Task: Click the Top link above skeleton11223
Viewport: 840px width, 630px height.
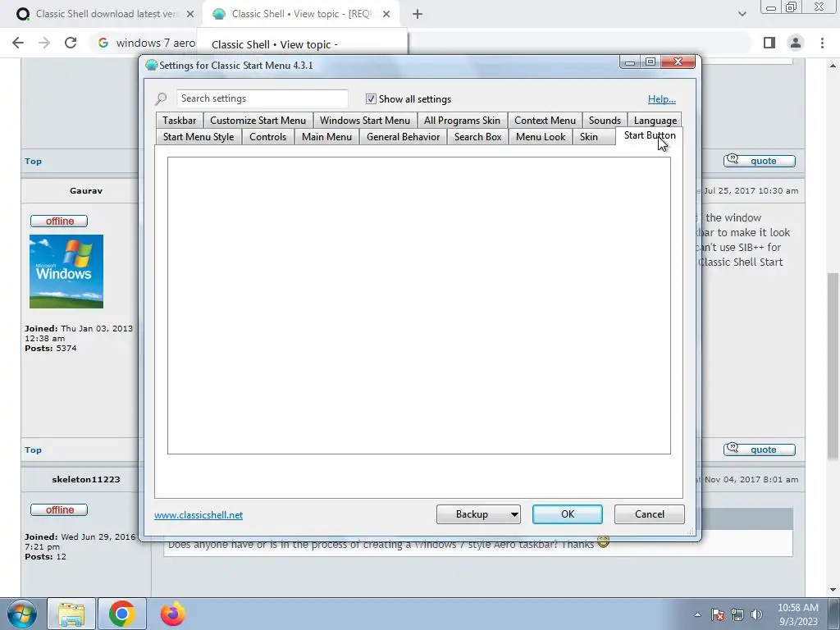Action: [x=33, y=450]
